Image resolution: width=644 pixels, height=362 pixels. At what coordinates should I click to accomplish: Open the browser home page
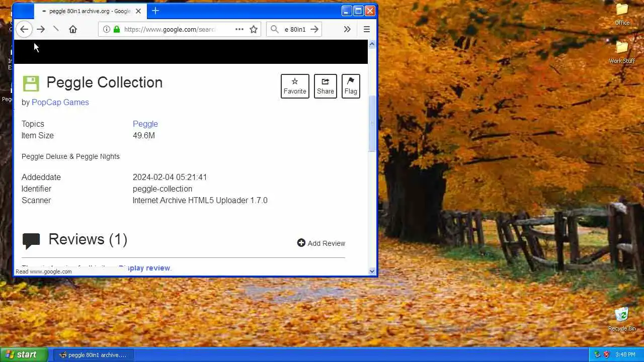[x=73, y=29]
